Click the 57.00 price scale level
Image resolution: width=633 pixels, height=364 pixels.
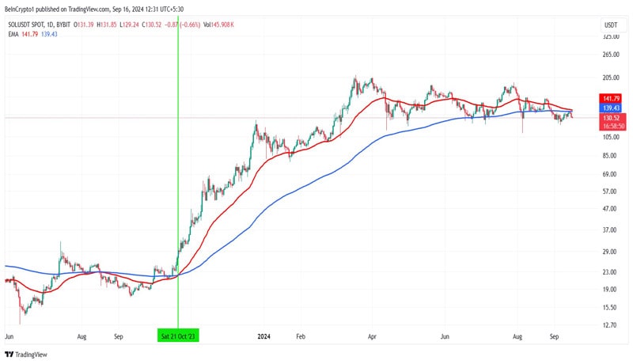pyautogui.click(x=610, y=191)
